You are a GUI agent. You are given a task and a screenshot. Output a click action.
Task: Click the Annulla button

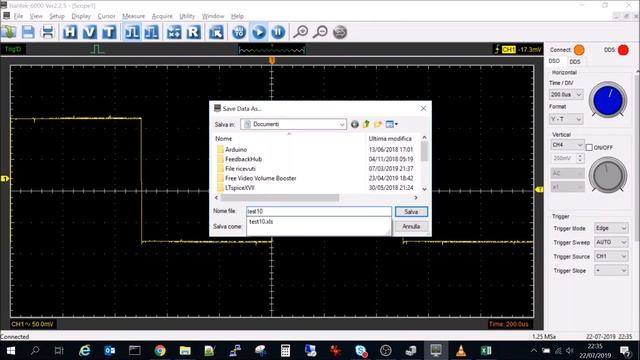pos(411,227)
